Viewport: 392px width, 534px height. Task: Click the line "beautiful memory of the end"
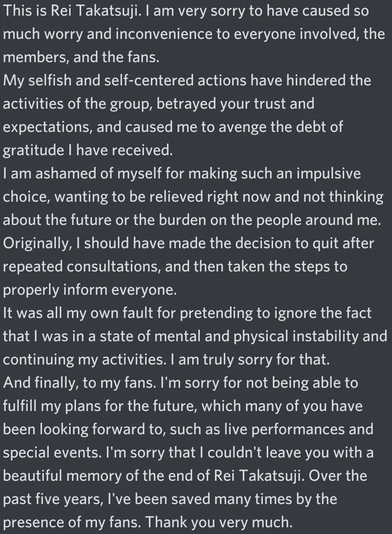185,476
